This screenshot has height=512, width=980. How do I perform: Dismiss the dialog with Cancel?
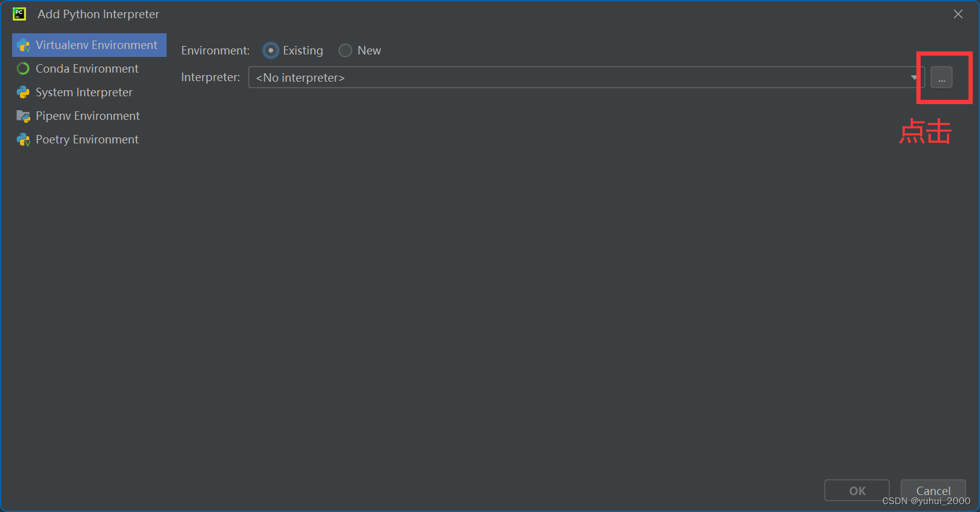point(933,490)
